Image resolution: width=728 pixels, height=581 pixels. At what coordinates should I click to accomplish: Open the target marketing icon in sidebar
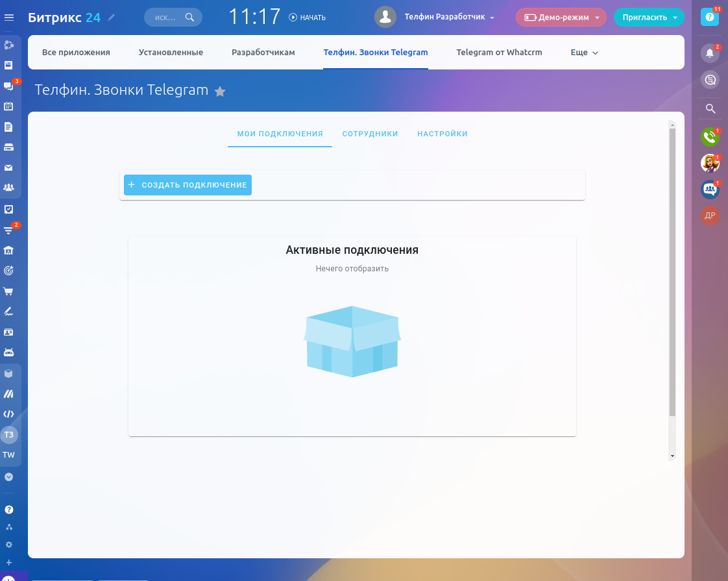point(9,271)
